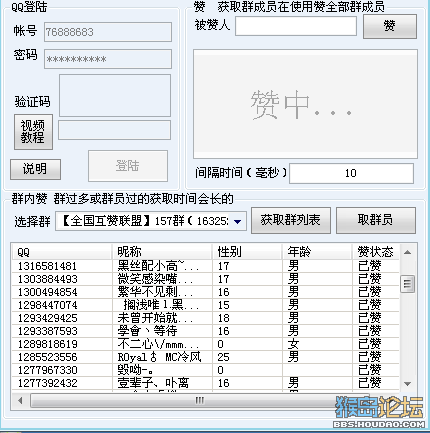
Task: Click the 昵称 column header
Action: (x=162, y=252)
